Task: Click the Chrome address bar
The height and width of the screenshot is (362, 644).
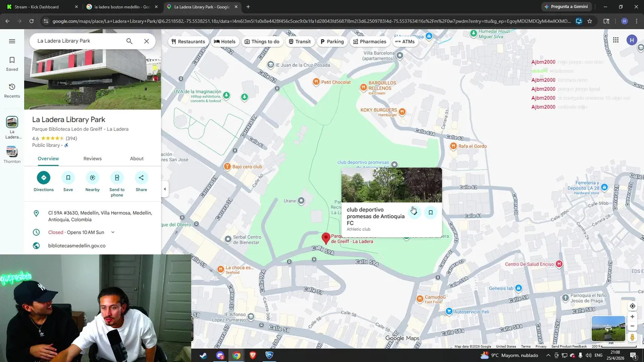Action: (312, 21)
